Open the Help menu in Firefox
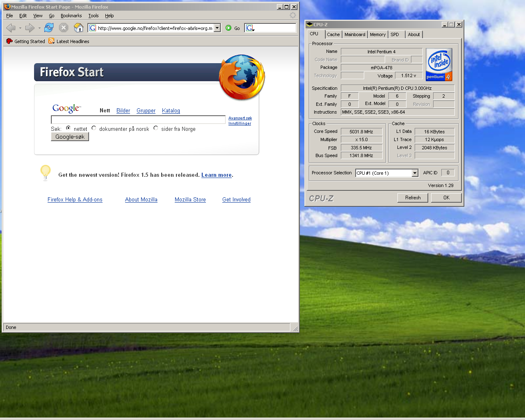The height and width of the screenshot is (420, 525). click(110, 16)
